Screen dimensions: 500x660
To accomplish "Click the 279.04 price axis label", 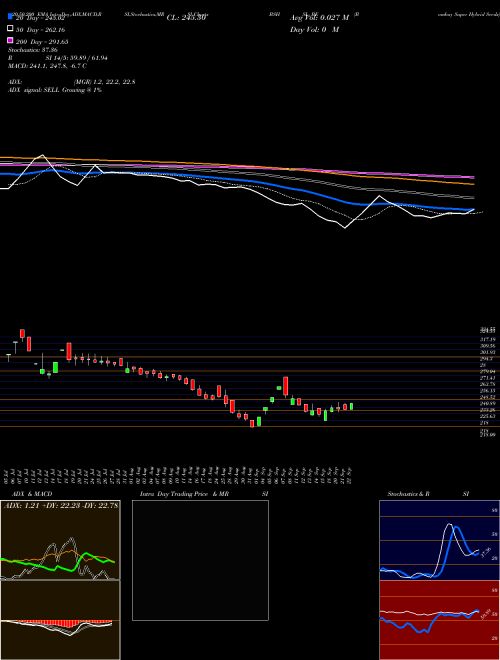I will pos(489,372).
